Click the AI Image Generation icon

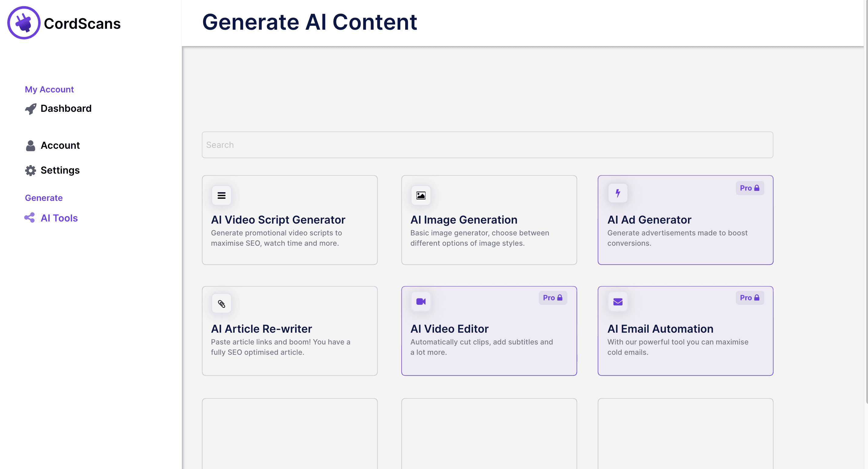(x=421, y=195)
